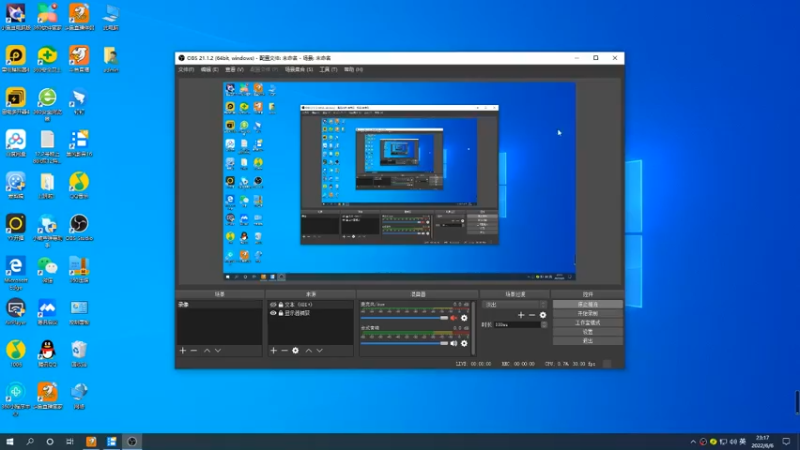Toggle lock on the display capture source
This screenshot has height=450, width=800.
click(281, 313)
